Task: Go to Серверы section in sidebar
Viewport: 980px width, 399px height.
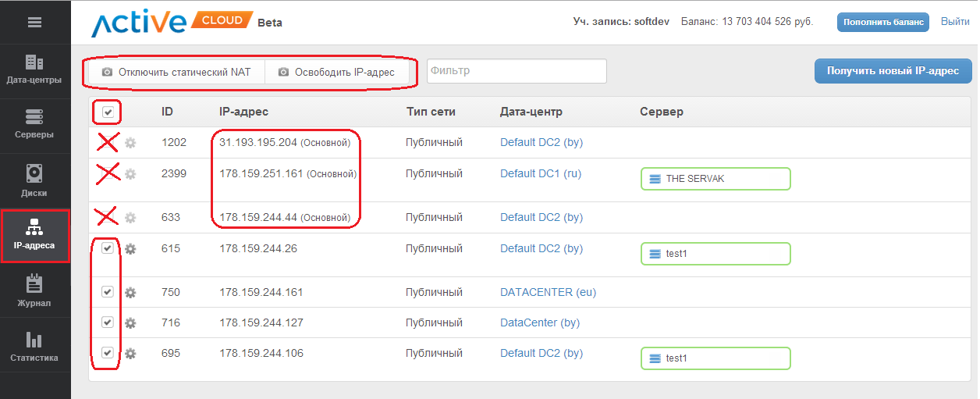Action: coord(34,125)
